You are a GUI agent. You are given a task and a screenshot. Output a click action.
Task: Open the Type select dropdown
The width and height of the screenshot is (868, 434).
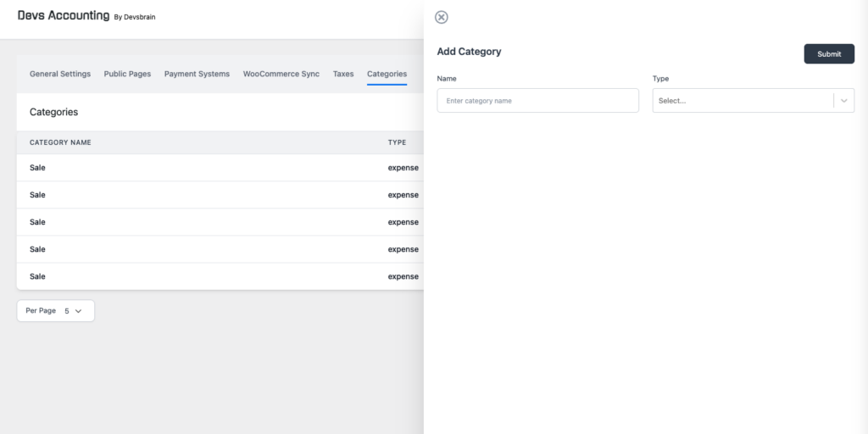tap(753, 101)
